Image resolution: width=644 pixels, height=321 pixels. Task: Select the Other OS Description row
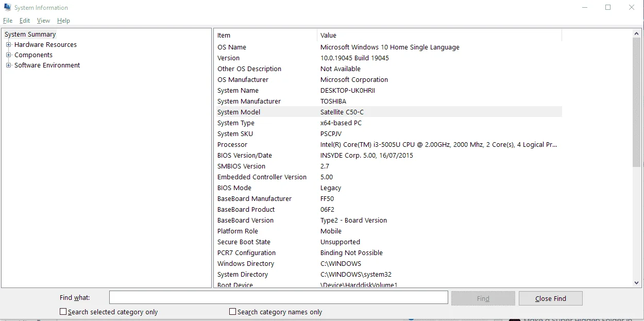(x=388, y=69)
